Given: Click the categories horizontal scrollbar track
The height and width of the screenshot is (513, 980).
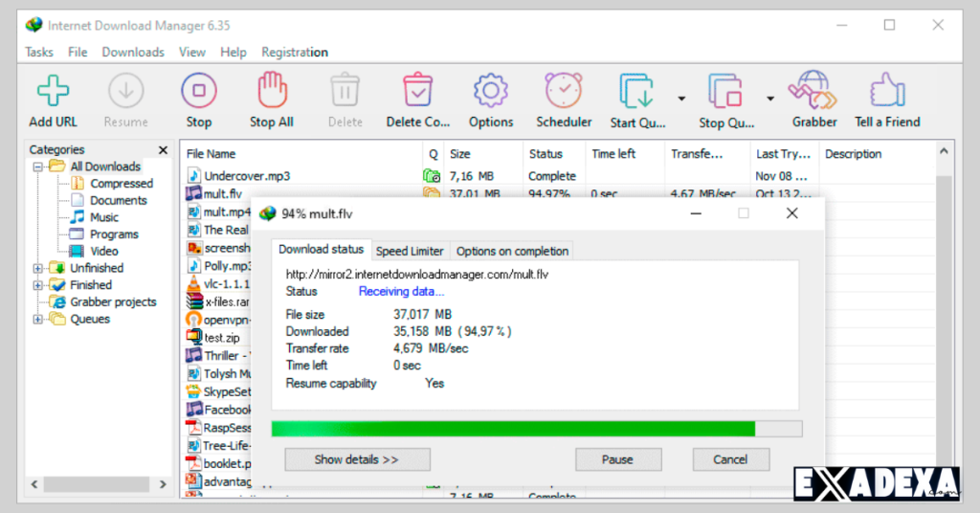Looking at the screenshot, I should click(x=97, y=484).
